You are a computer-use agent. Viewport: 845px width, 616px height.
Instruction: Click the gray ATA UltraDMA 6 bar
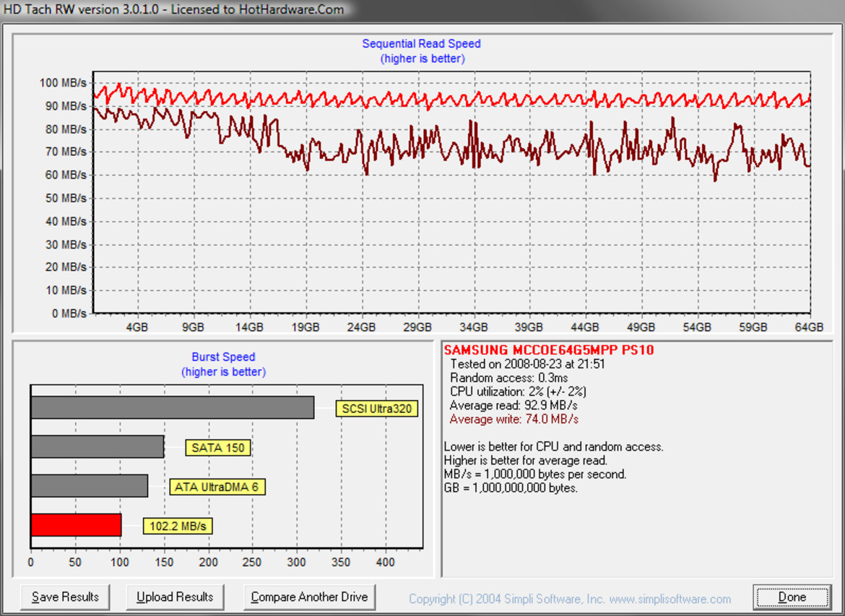click(90, 485)
